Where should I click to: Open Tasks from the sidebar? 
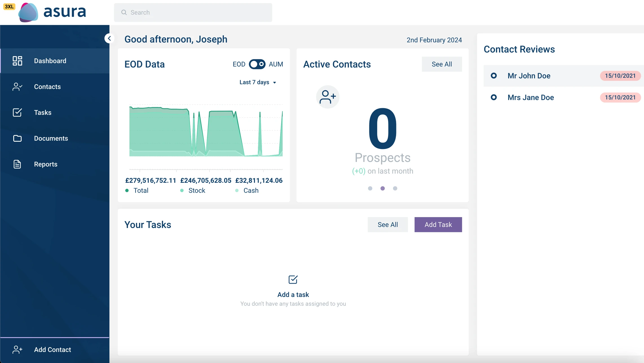55,112
